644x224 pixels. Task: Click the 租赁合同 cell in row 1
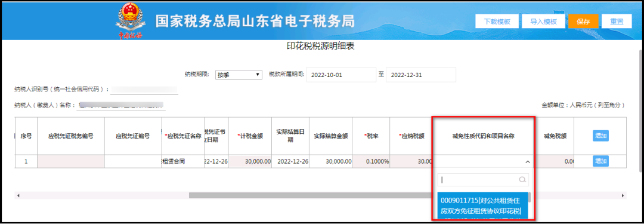182,161
